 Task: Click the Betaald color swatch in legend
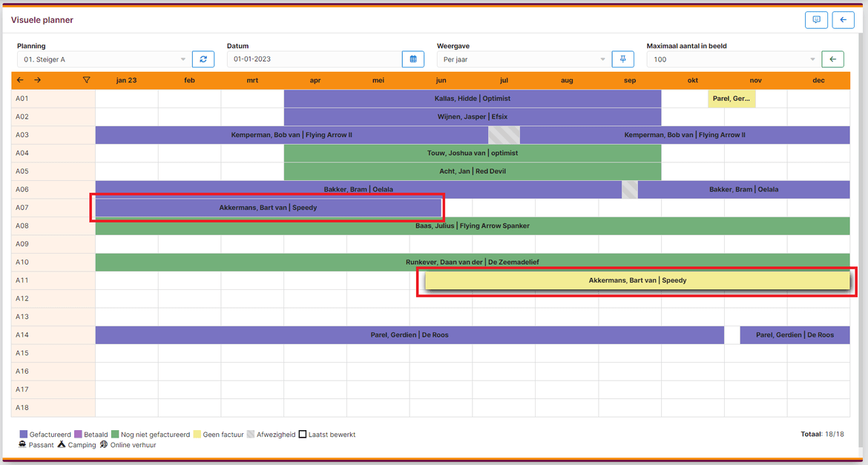78,435
